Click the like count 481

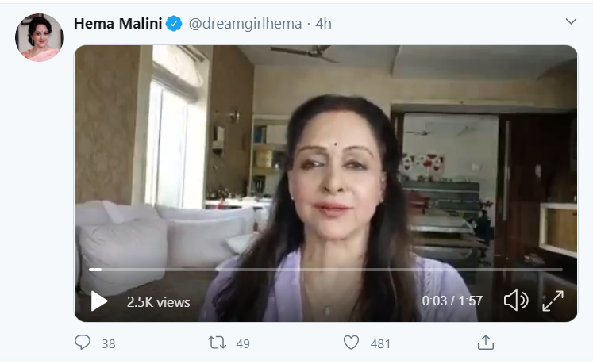coord(381,343)
